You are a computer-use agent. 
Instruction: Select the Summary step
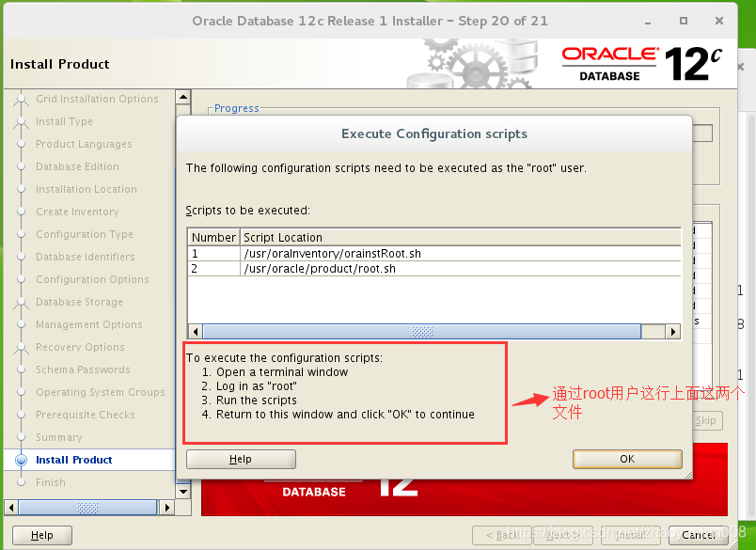point(59,437)
